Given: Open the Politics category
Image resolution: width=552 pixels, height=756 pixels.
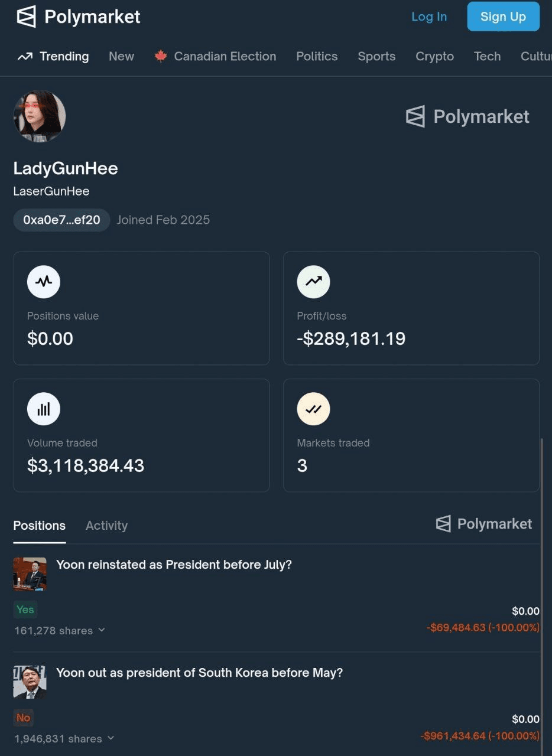Looking at the screenshot, I should coord(317,57).
